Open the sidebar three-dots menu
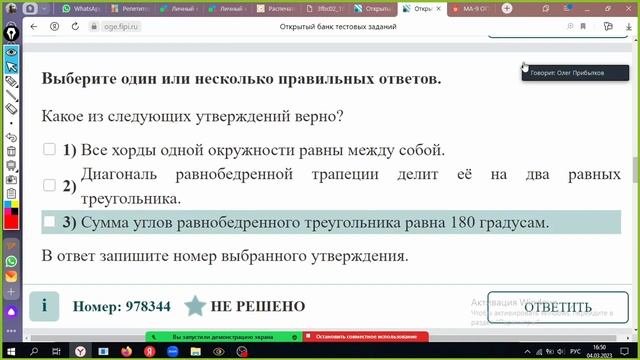The width and height of the screenshot is (640, 360). pyautogui.click(x=11, y=331)
